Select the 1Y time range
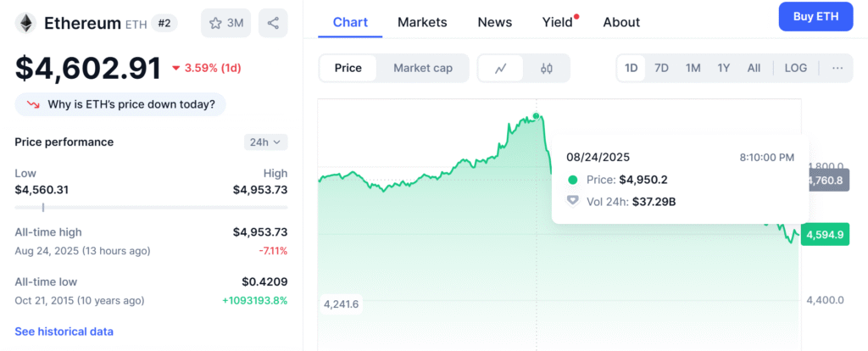 point(723,68)
